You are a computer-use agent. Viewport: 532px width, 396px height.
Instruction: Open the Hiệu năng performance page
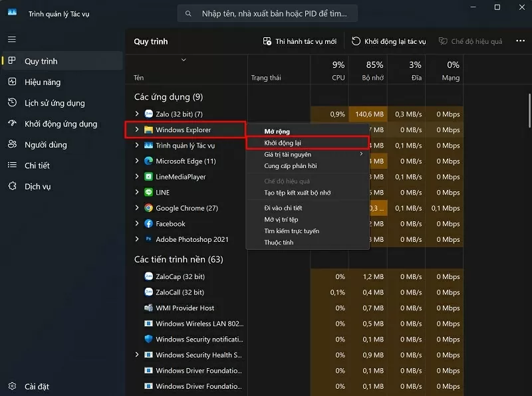coord(43,82)
